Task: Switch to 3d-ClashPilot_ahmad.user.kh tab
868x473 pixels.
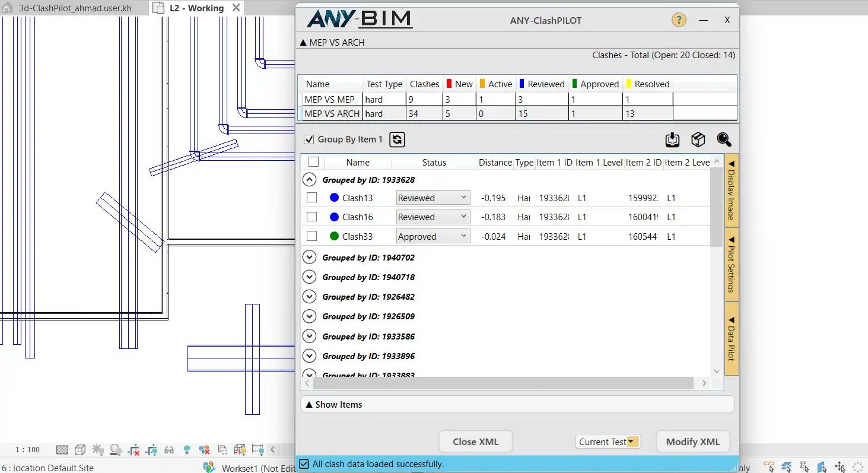Action: pos(75,8)
